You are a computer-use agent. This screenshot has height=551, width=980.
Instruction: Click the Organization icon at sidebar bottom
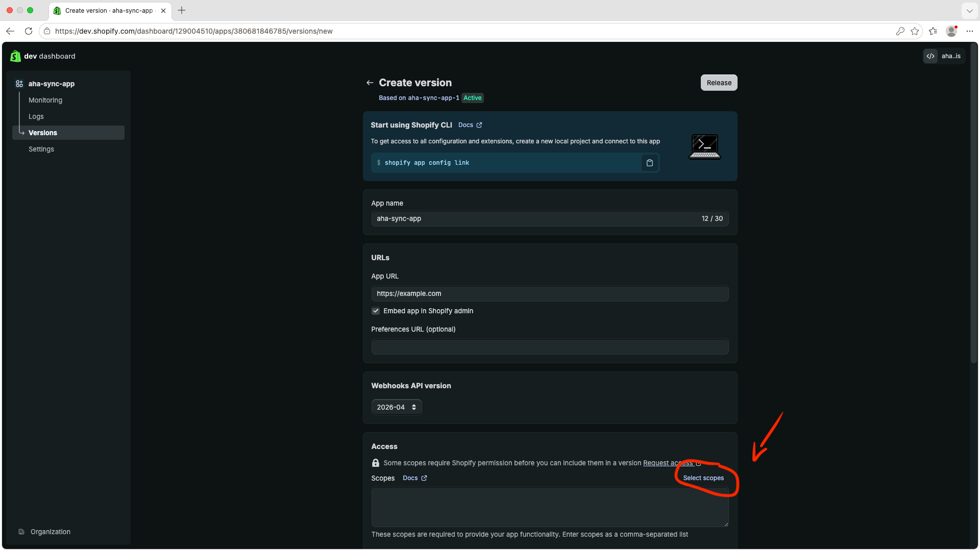tap(21, 532)
